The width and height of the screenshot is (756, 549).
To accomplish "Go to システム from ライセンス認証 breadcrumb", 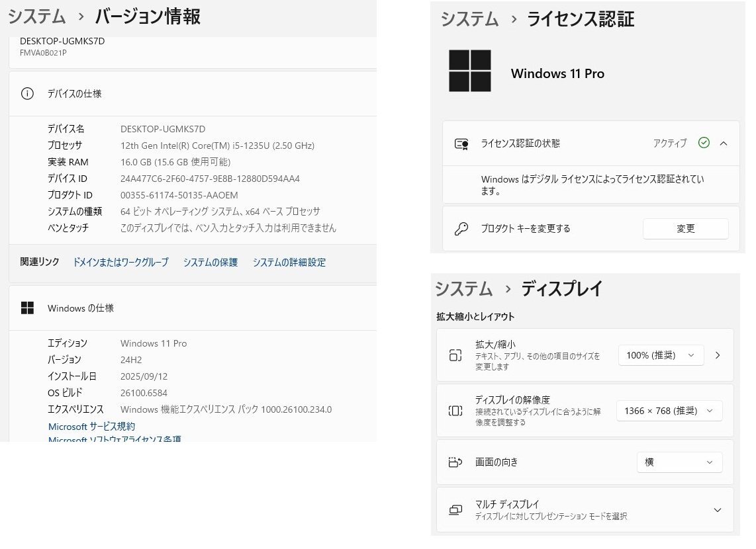I will [469, 19].
